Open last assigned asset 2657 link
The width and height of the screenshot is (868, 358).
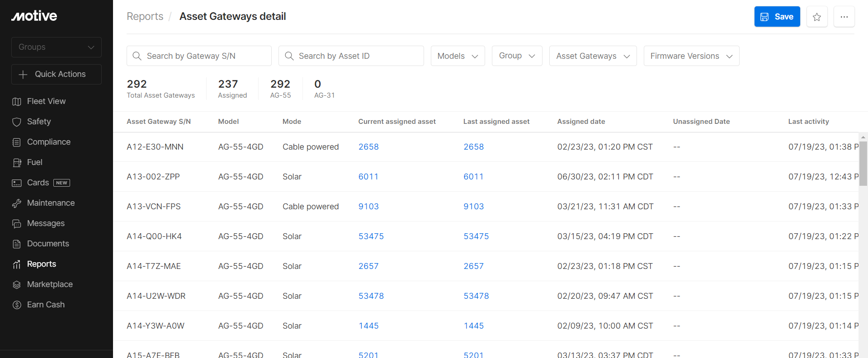pyautogui.click(x=473, y=266)
